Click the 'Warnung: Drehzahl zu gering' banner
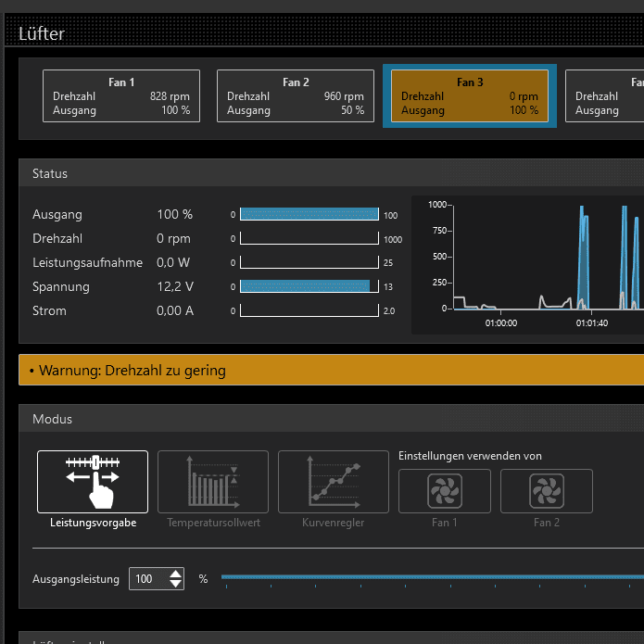Image resolution: width=644 pixels, height=644 pixels. pos(331,370)
